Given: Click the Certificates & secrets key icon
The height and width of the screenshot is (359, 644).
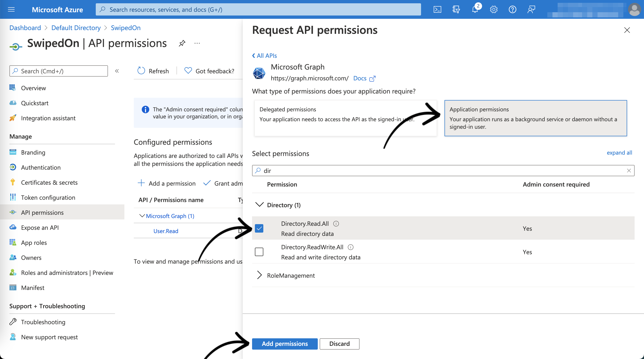Looking at the screenshot, I should click(13, 182).
